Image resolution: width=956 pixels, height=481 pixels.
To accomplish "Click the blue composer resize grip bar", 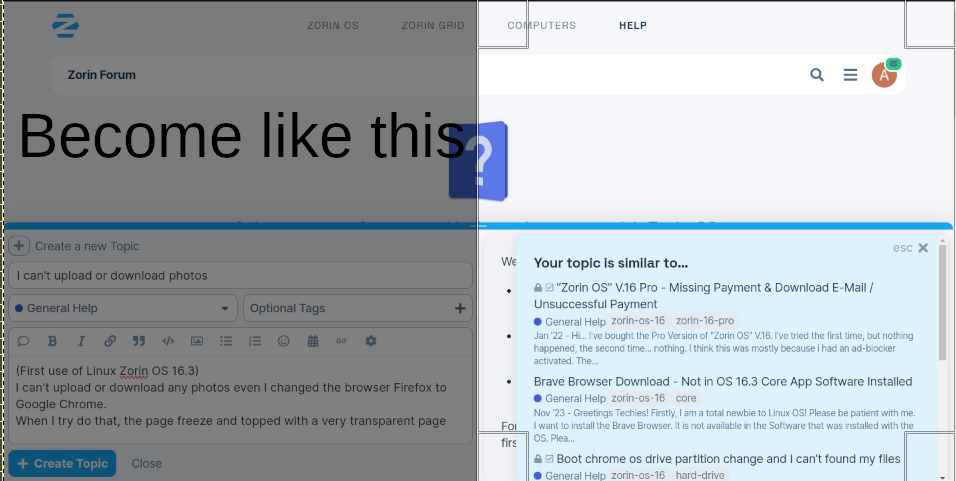I will point(478,226).
